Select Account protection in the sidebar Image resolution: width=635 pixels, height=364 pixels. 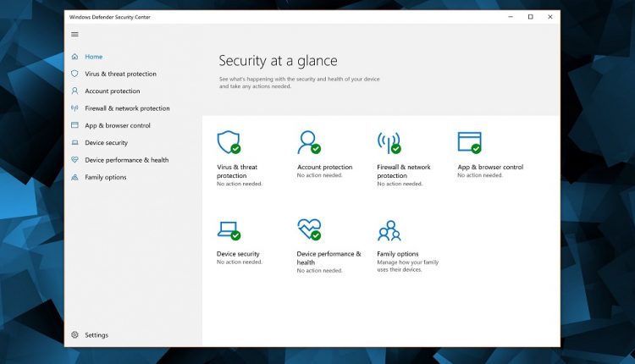pos(112,91)
